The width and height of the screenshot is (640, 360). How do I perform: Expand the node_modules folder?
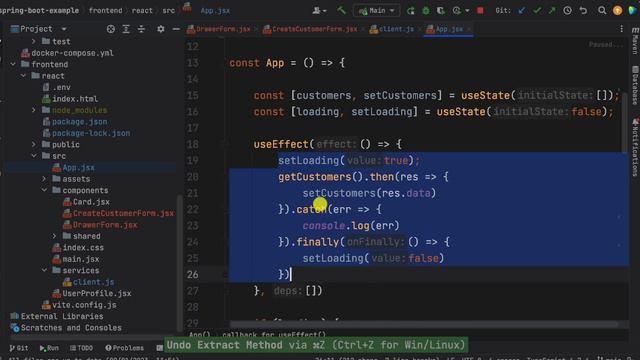pyautogui.click(x=34, y=110)
